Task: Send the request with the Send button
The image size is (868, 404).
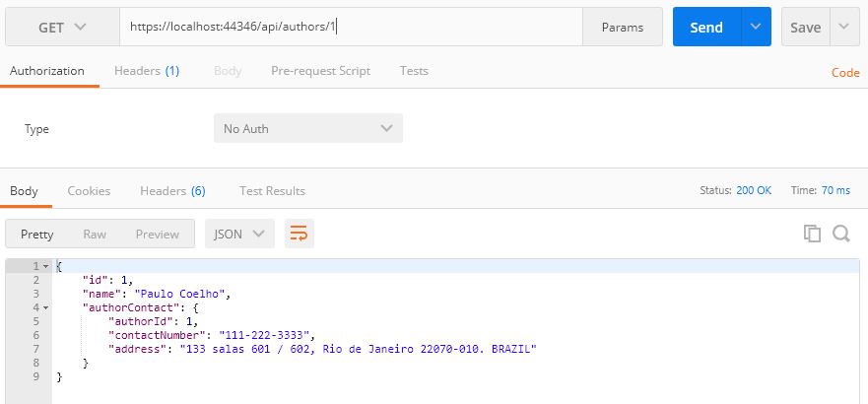Action: (x=706, y=27)
